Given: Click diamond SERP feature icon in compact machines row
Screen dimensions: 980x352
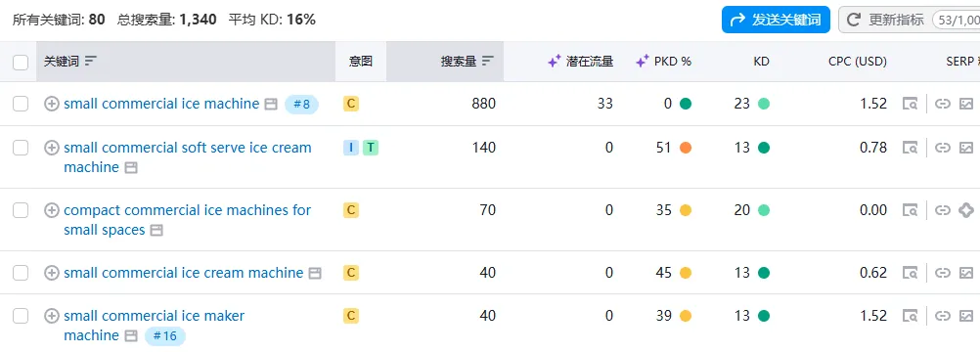Looking at the screenshot, I should click(x=966, y=210).
